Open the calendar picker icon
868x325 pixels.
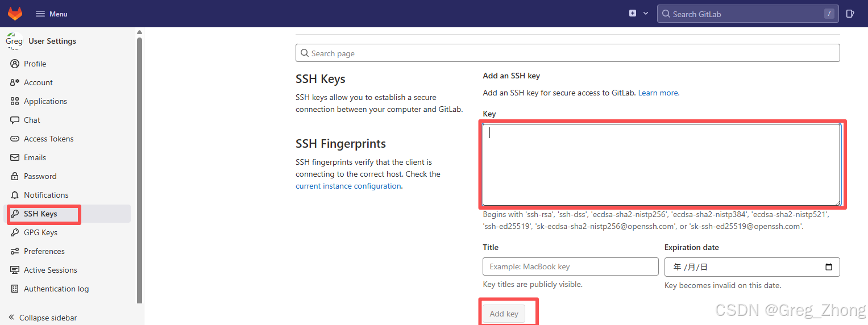pos(829,266)
